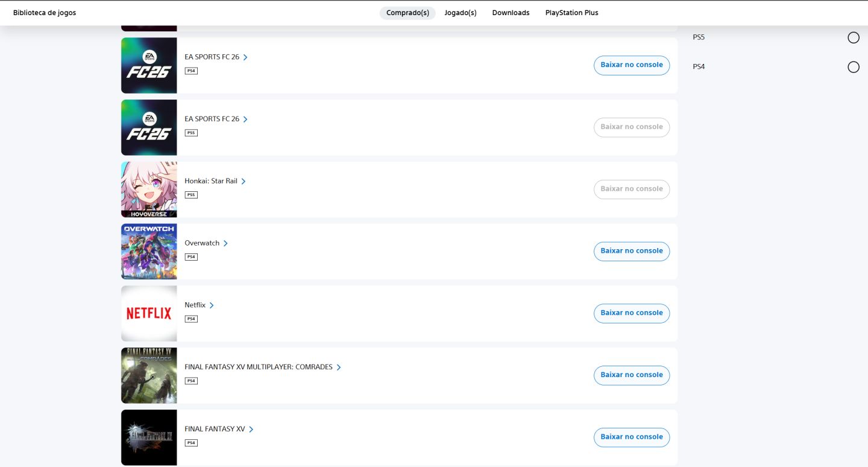The image size is (868, 467).
Task: Click Baixar no console for Overwatch
Action: [x=632, y=251]
